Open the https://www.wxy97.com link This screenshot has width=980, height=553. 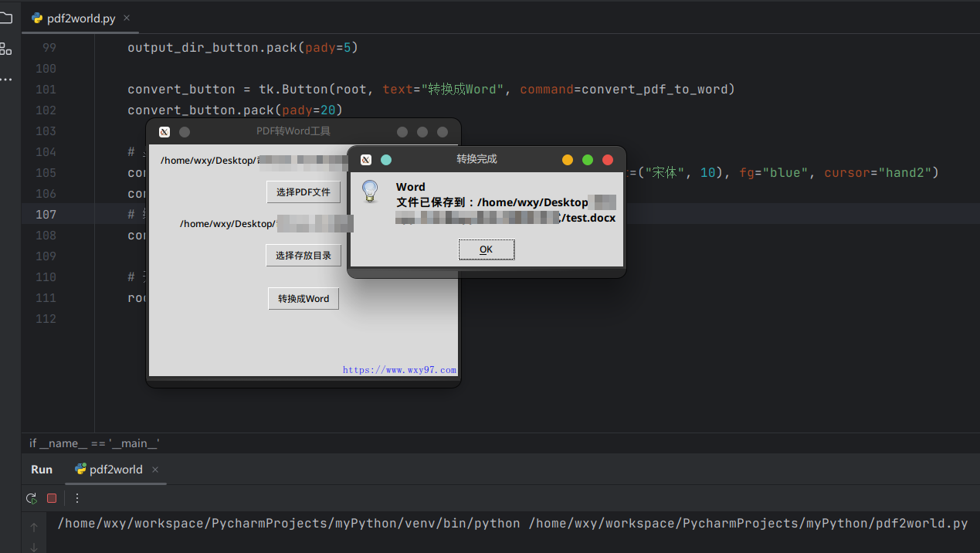pyautogui.click(x=399, y=369)
